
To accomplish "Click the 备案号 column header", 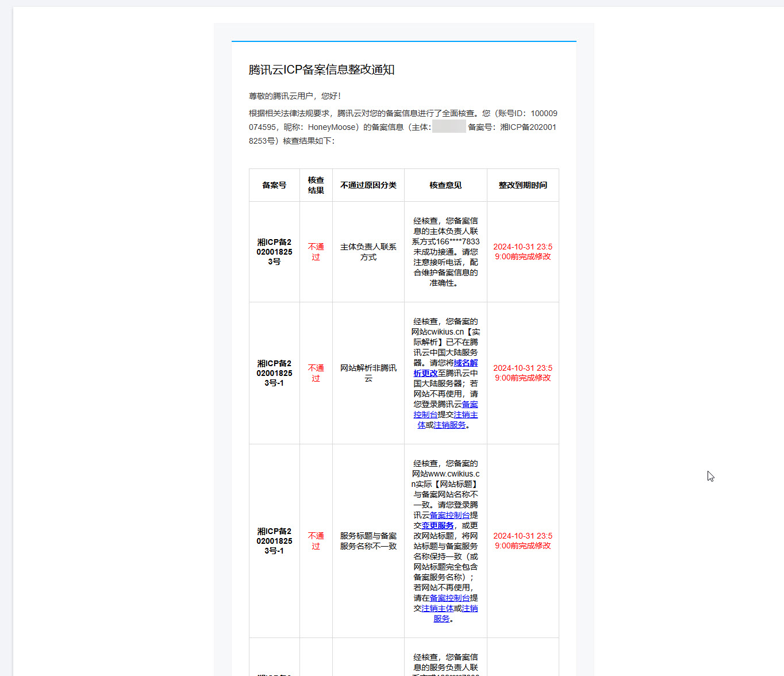I will [x=274, y=185].
